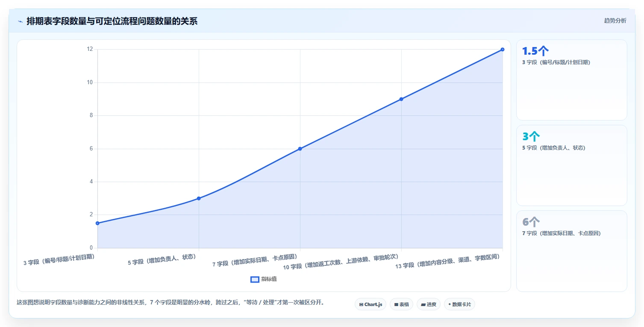This screenshot has height=327, width=644.
Task: Toggle the 指标值 legend entry
Action: pyautogui.click(x=264, y=279)
